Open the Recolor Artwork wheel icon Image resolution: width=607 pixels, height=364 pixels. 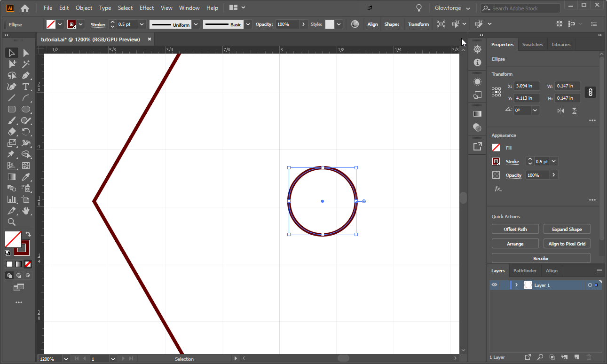pyautogui.click(x=355, y=24)
